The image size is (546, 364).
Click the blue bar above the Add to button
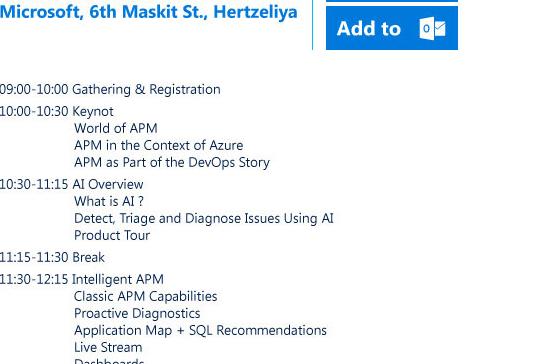(392, 1)
